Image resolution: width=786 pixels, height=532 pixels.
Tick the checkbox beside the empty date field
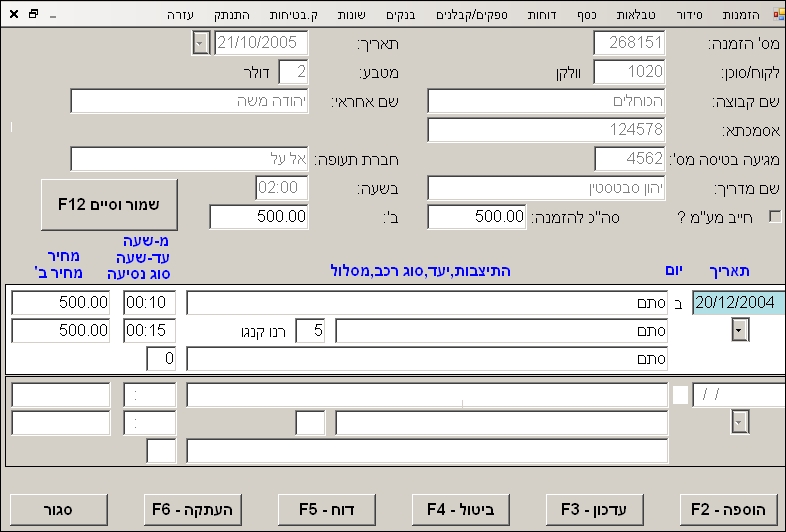click(680, 395)
